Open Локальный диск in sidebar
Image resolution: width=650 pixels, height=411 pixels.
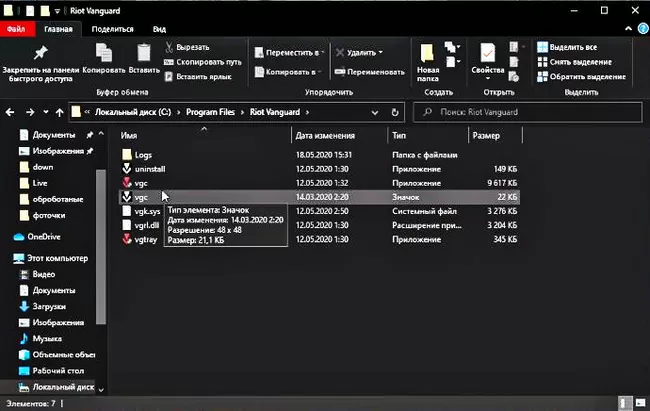pyautogui.click(x=63, y=387)
